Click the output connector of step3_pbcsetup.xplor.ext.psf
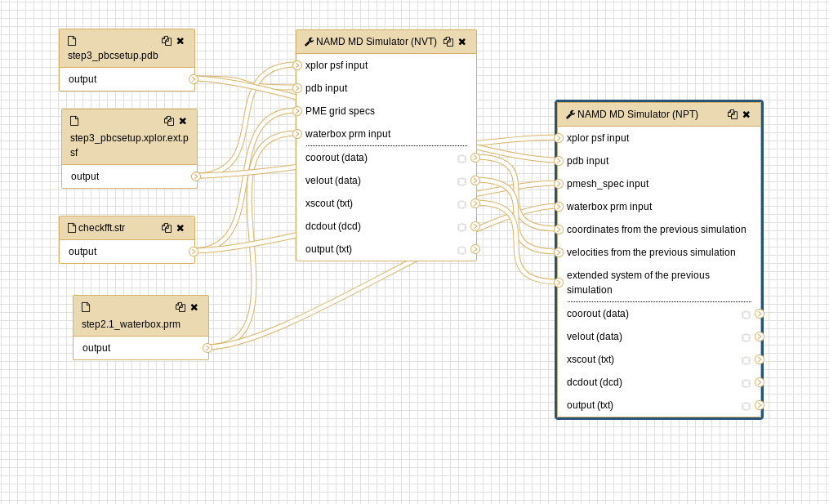 click(x=196, y=176)
